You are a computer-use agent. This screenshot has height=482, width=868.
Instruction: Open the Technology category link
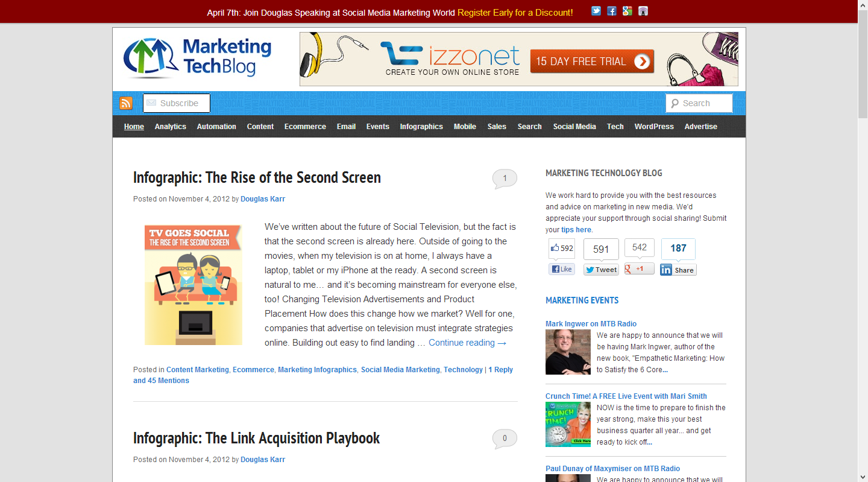463,370
